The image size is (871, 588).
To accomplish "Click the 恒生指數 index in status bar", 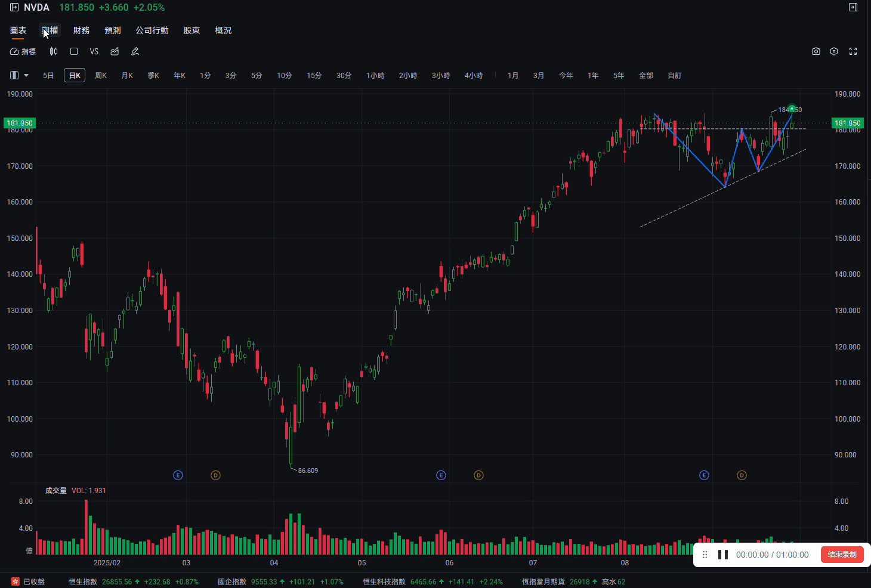I will point(83,581).
